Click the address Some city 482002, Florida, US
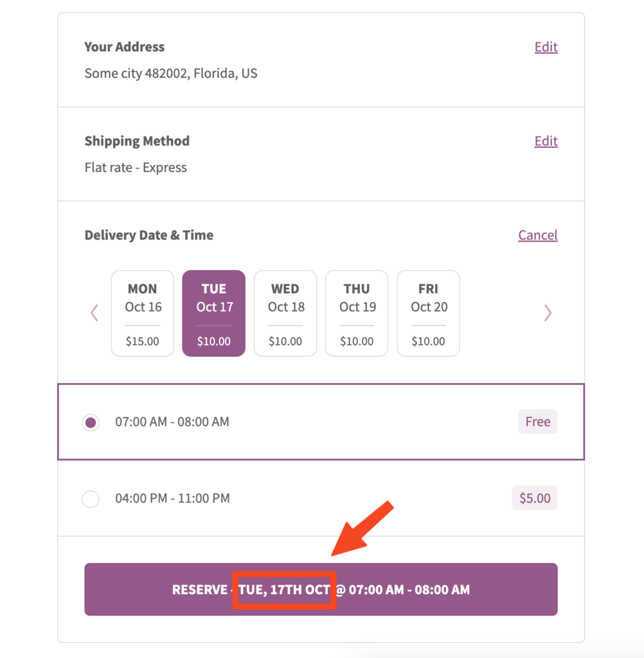 coord(170,73)
